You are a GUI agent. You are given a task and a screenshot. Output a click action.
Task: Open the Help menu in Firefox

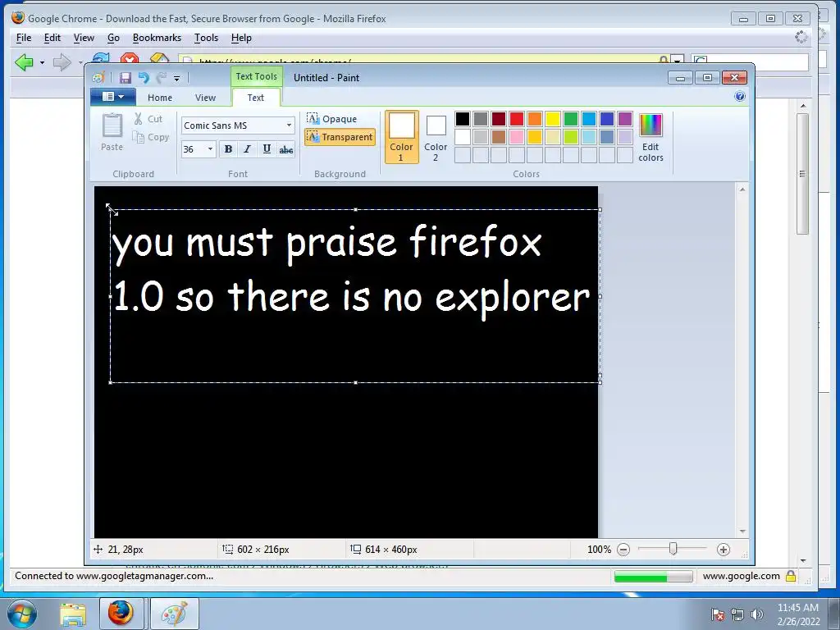coord(241,38)
